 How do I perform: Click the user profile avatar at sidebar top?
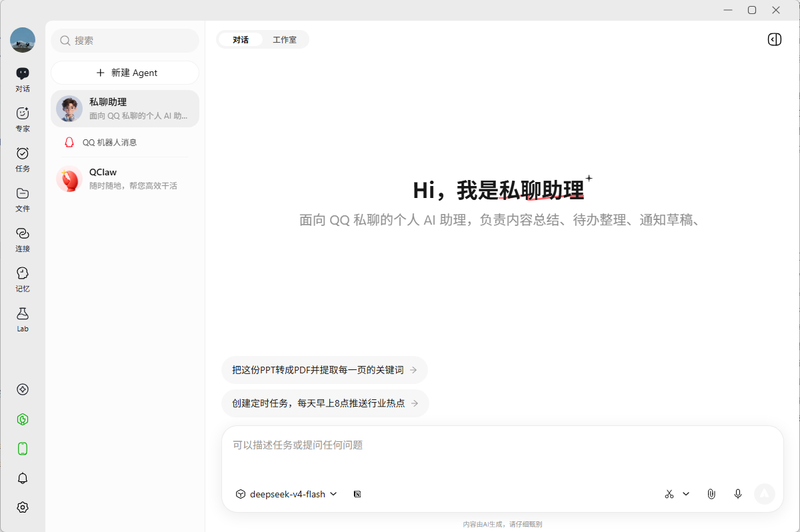23,40
